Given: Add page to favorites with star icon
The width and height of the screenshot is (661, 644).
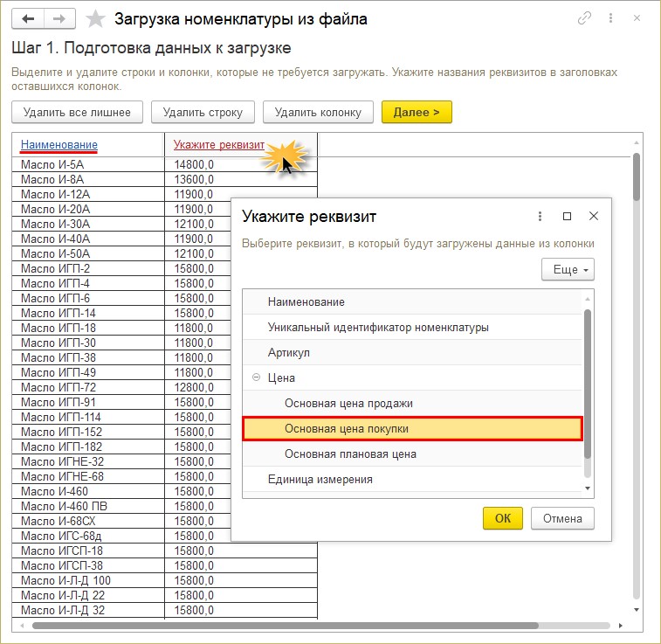Looking at the screenshot, I should pos(98,18).
